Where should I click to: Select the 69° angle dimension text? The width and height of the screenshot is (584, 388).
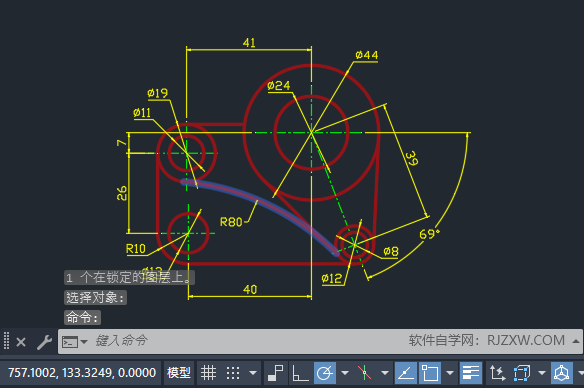pyautogui.click(x=429, y=234)
